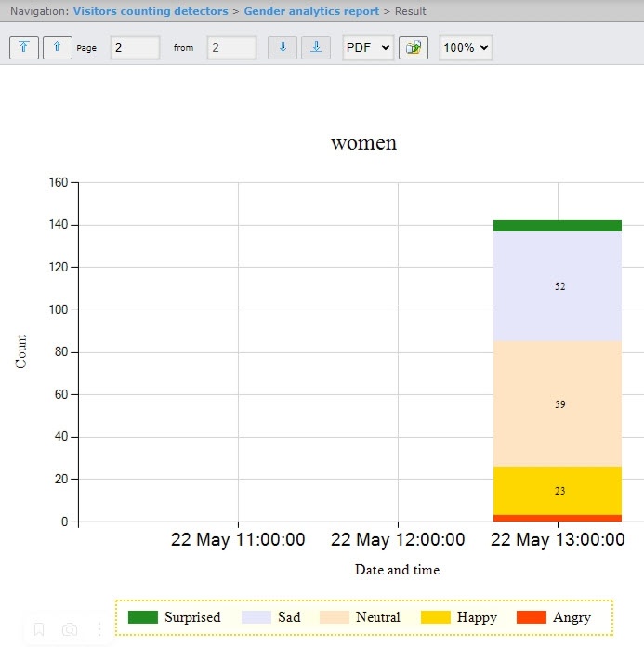Jump to the last report page
Screen dimensions: 644x647
[316, 47]
